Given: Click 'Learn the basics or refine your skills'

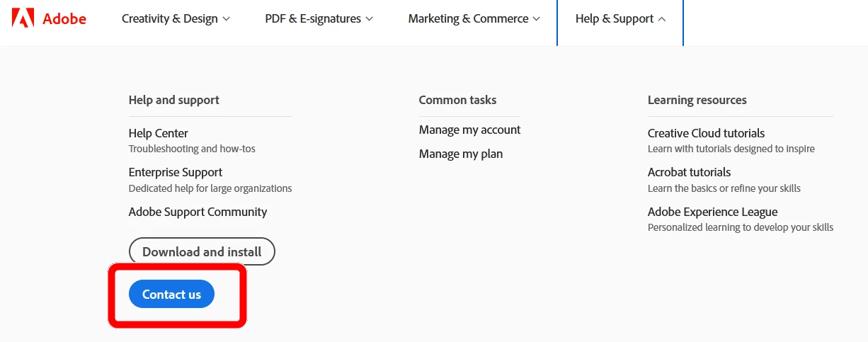Looking at the screenshot, I should point(724,188).
